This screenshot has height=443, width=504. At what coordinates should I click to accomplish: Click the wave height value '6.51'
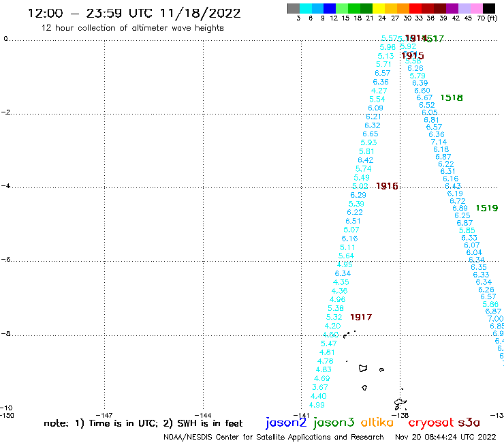(x=353, y=221)
